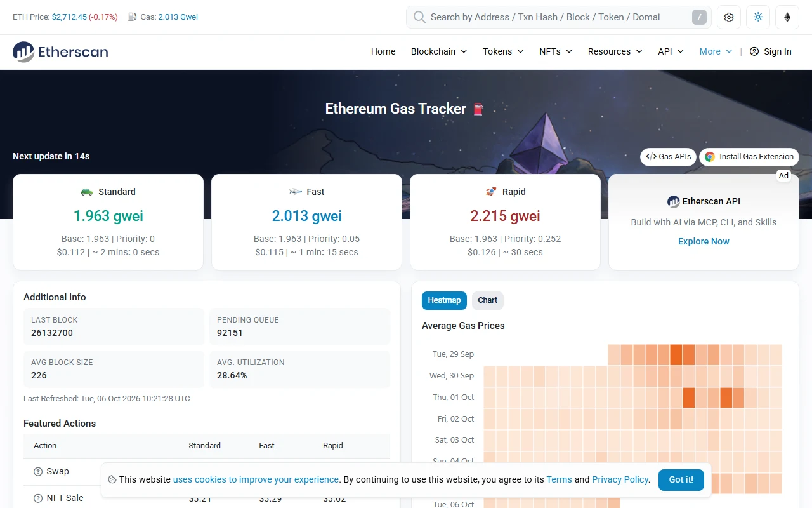Switch to the Heatmap tab
812x508 pixels.
tap(444, 300)
